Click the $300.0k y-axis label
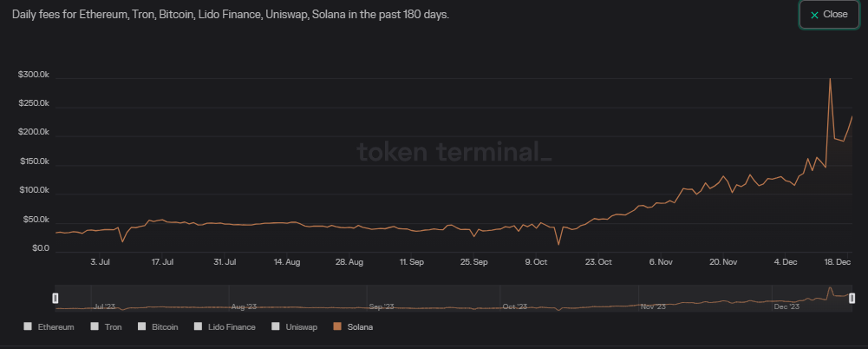This screenshot has height=349, width=868. pyautogui.click(x=34, y=75)
